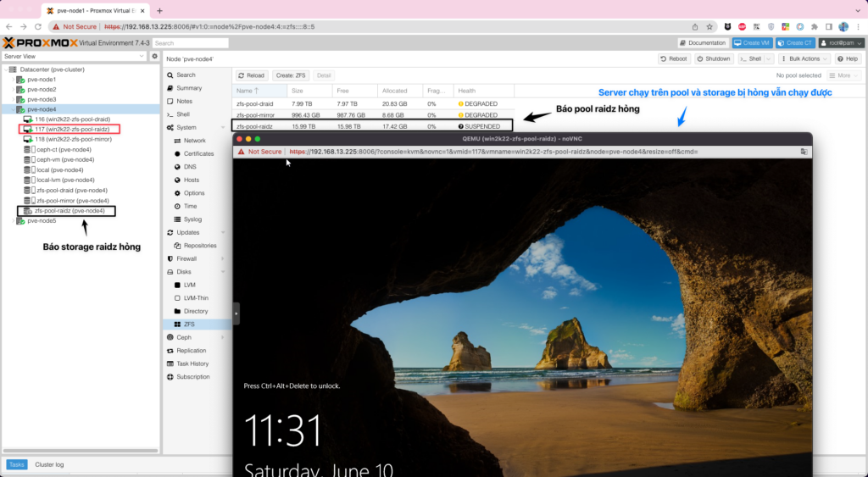This screenshot has height=477, width=868.
Task: Open the Task History page
Action: pos(192,364)
